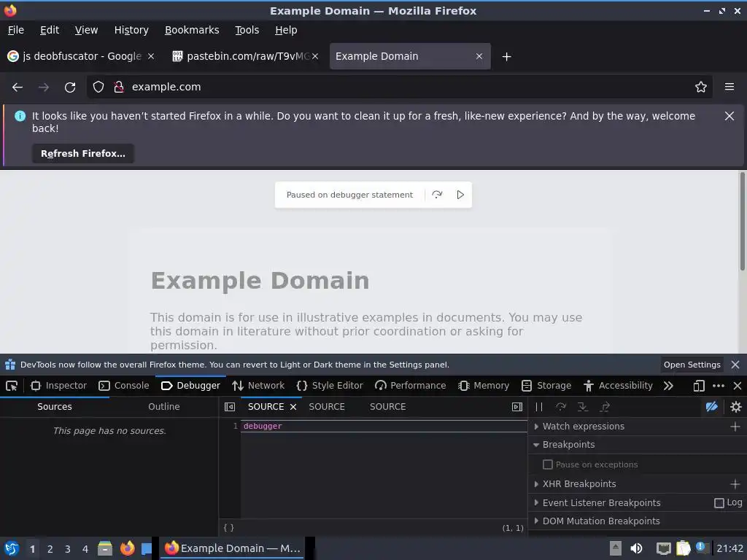Open Firefox hamburger application menu
Image resolution: width=747 pixels, height=560 pixels.
(x=729, y=87)
